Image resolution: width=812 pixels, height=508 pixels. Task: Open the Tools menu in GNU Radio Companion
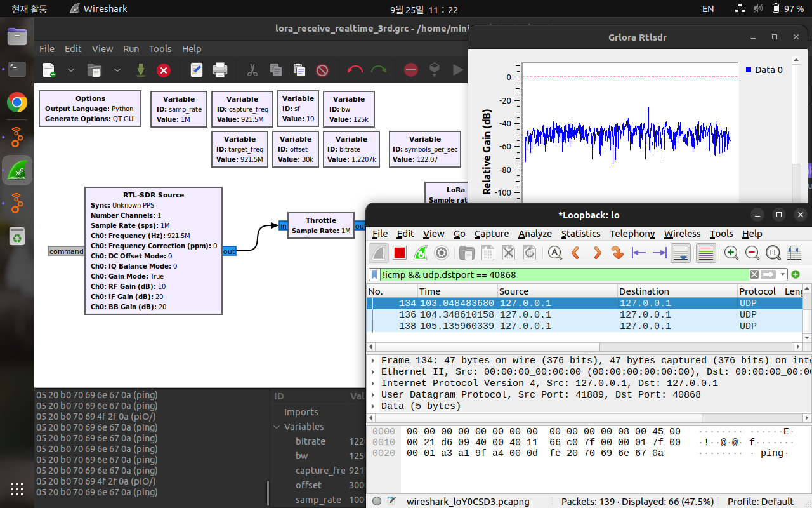click(160, 49)
